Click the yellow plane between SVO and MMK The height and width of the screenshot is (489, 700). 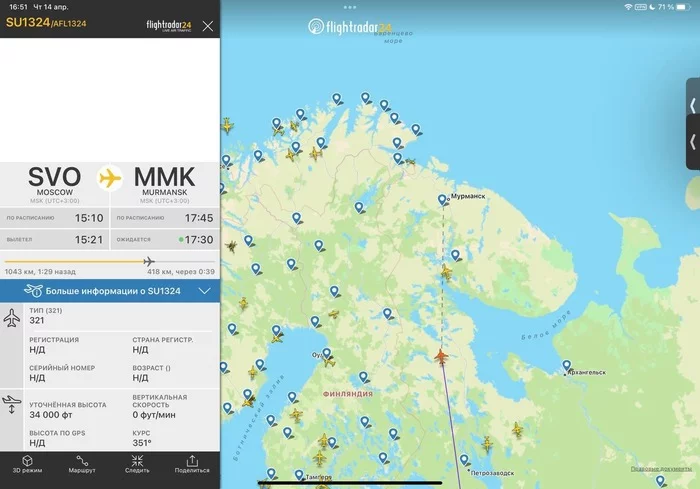pos(110,178)
